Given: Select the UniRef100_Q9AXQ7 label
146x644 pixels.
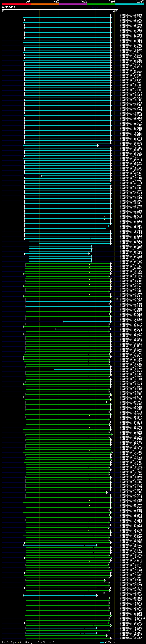Looking at the screenshot, I should 131,22.
